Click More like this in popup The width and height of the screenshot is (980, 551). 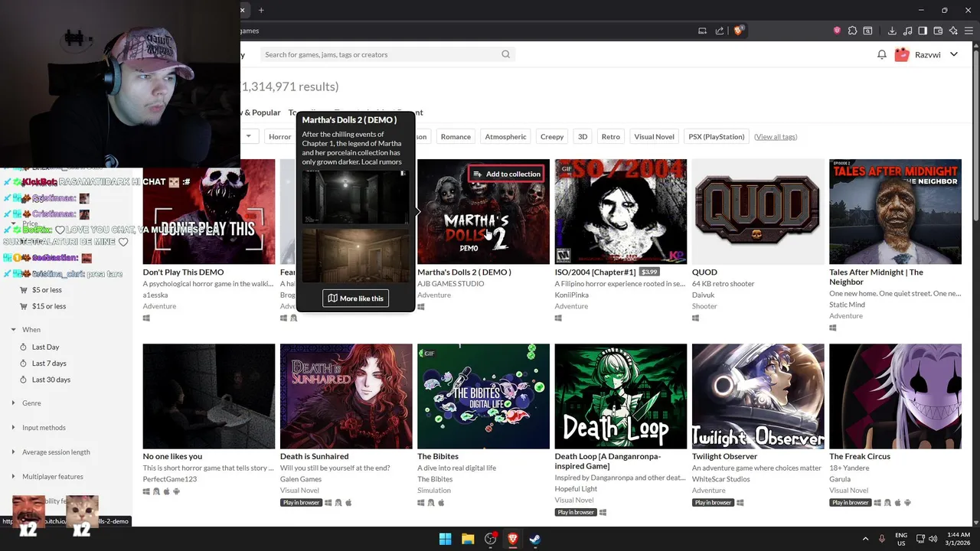pos(355,298)
